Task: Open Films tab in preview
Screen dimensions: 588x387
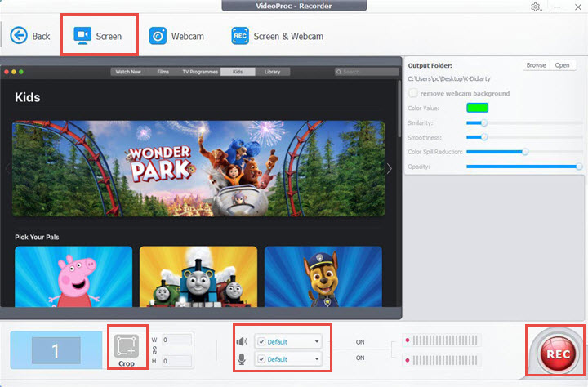Action: click(x=163, y=72)
